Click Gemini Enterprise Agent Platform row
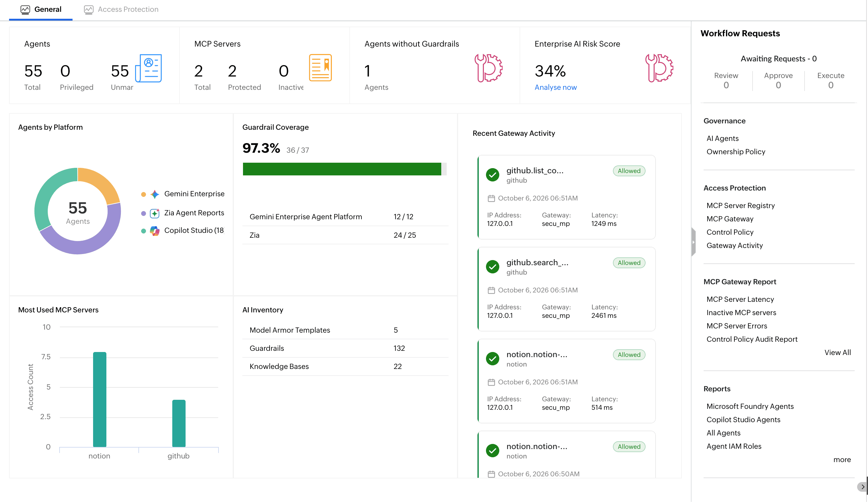Screen dimensions: 868x502 tap(345, 217)
